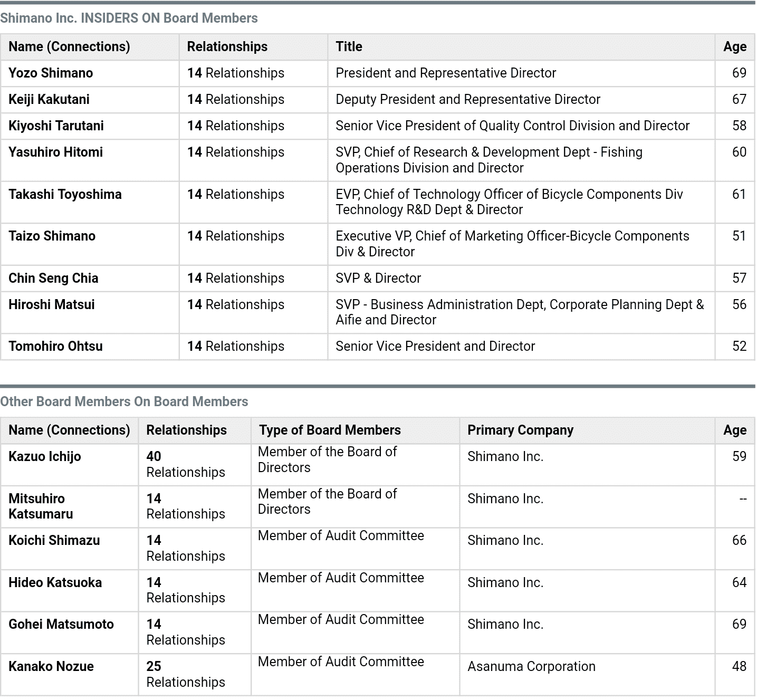Click the Title column header
This screenshot has height=700, width=757.
349,47
